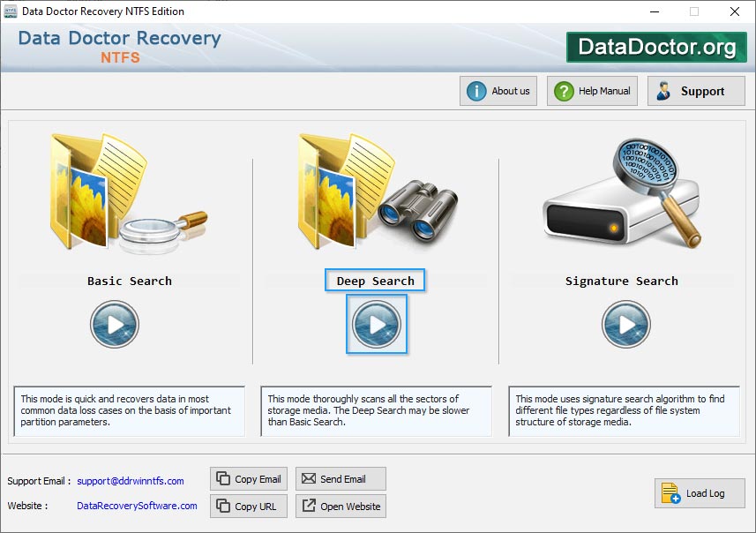Click the Data Doctor Recovery NTFS heading
The width and height of the screenshot is (756, 533).
tap(120, 46)
